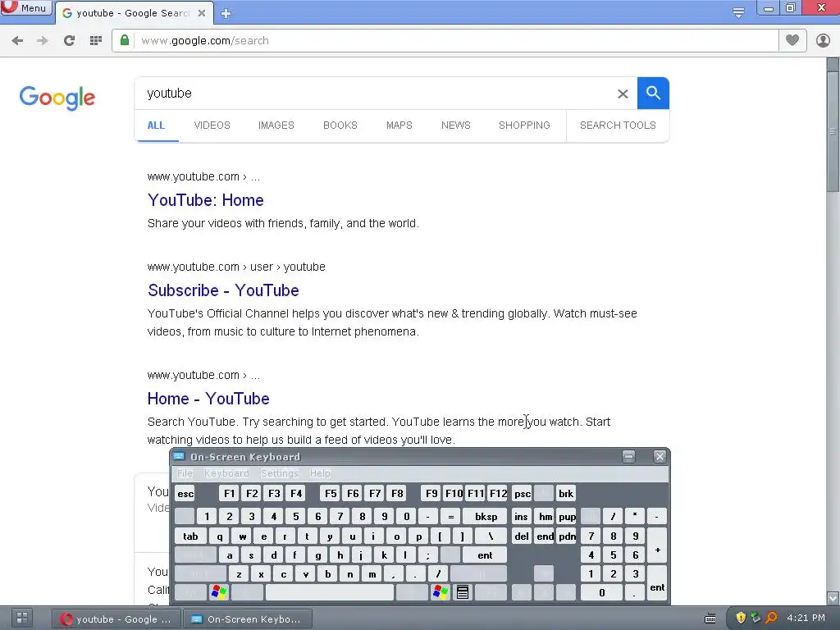Click the scrollbar down arrow
This screenshot has height=630, width=840.
(x=833, y=598)
